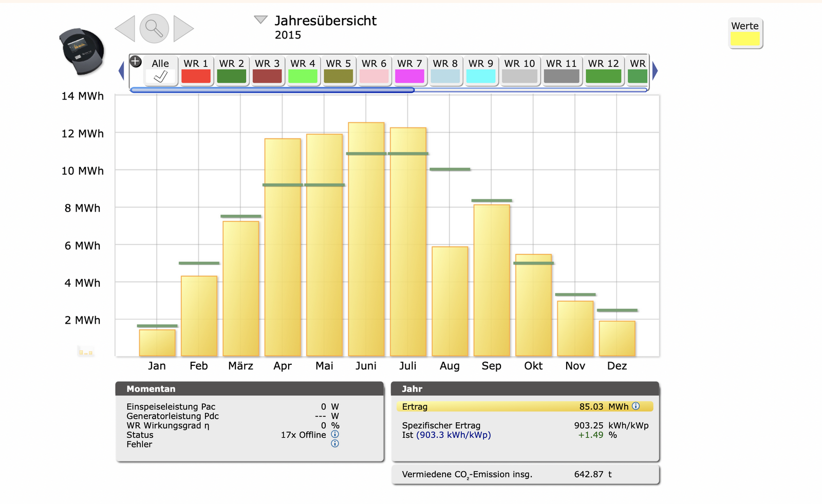Click the Ertrag 85.03 MWh row
Screen dimensions: 822x504
[x=525, y=406]
